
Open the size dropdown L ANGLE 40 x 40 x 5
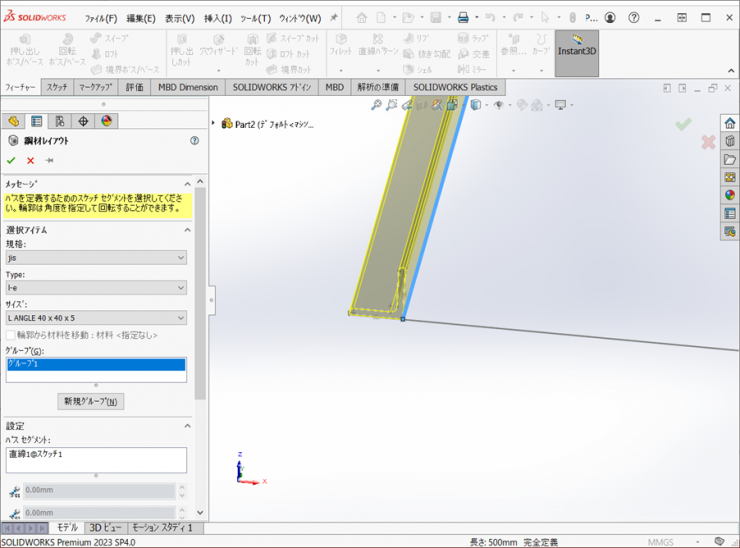pos(95,318)
